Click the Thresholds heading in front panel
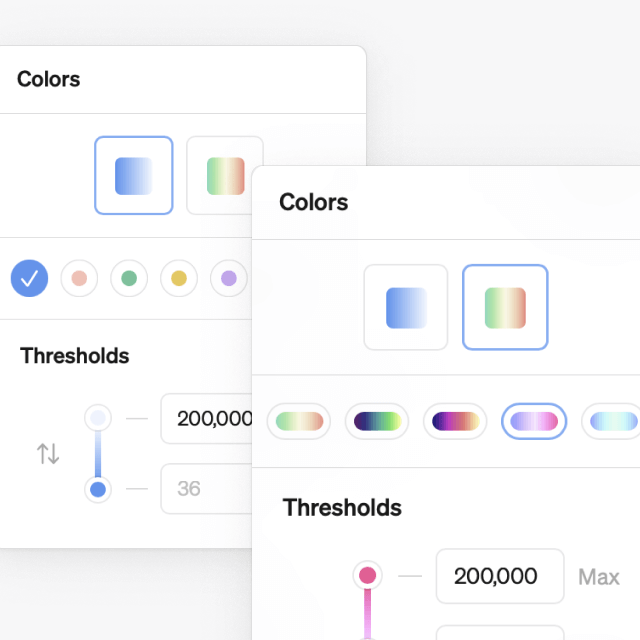 [x=342, y=508]
